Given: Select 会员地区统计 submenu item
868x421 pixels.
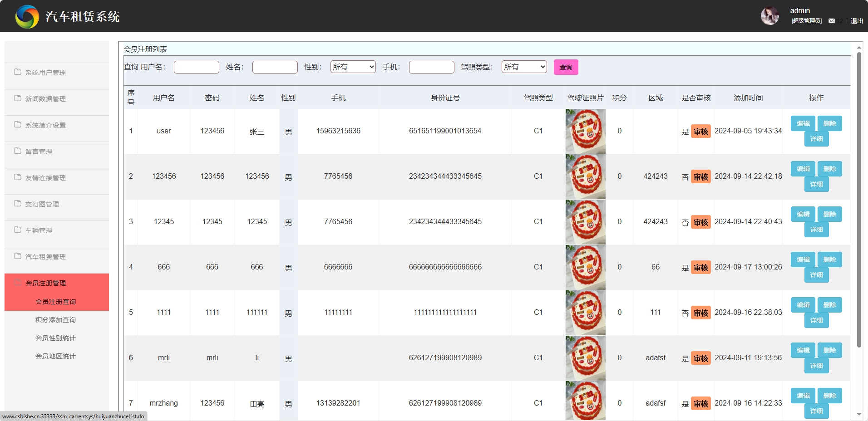Looking at the screenshot, I should [55, 356].
